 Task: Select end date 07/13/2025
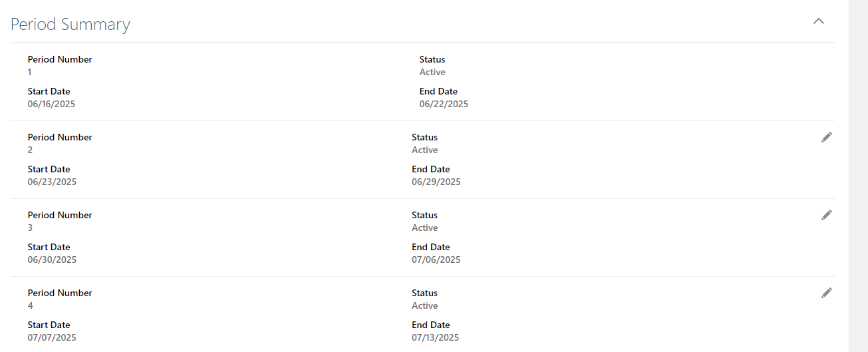click(436, 337)
